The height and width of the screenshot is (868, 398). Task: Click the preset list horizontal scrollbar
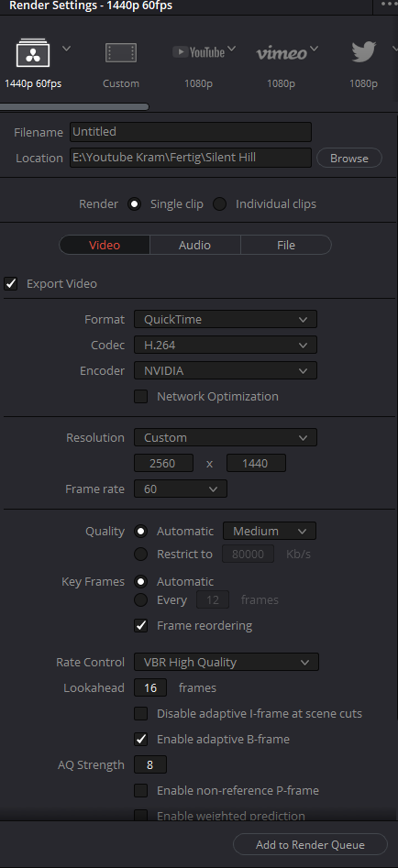(74, 107)
